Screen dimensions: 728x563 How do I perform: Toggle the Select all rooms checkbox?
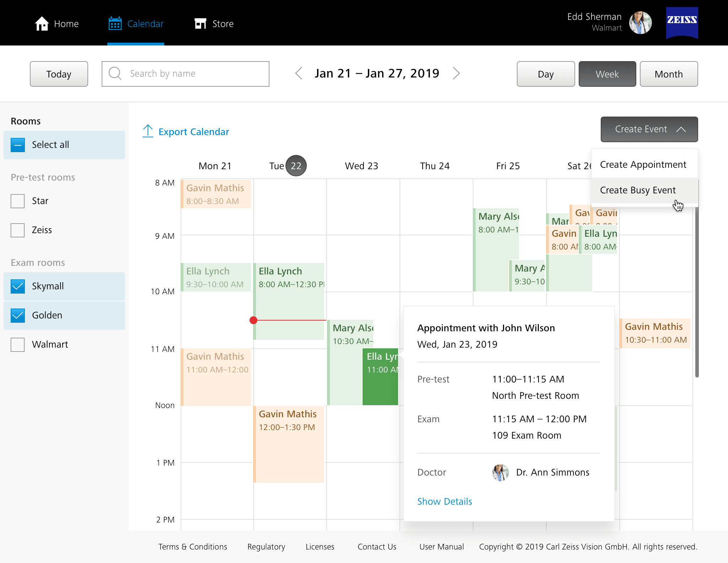(17, 145)
